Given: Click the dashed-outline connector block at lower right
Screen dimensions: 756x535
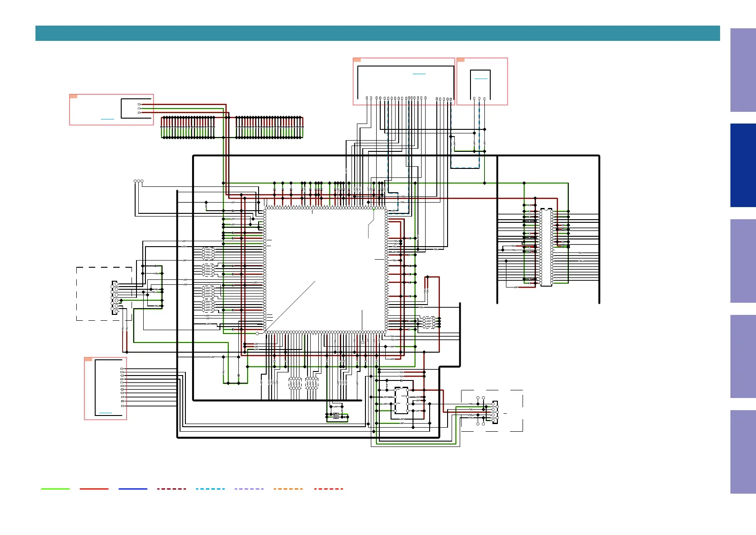Looking at the screenshot, I should (492, 411).
